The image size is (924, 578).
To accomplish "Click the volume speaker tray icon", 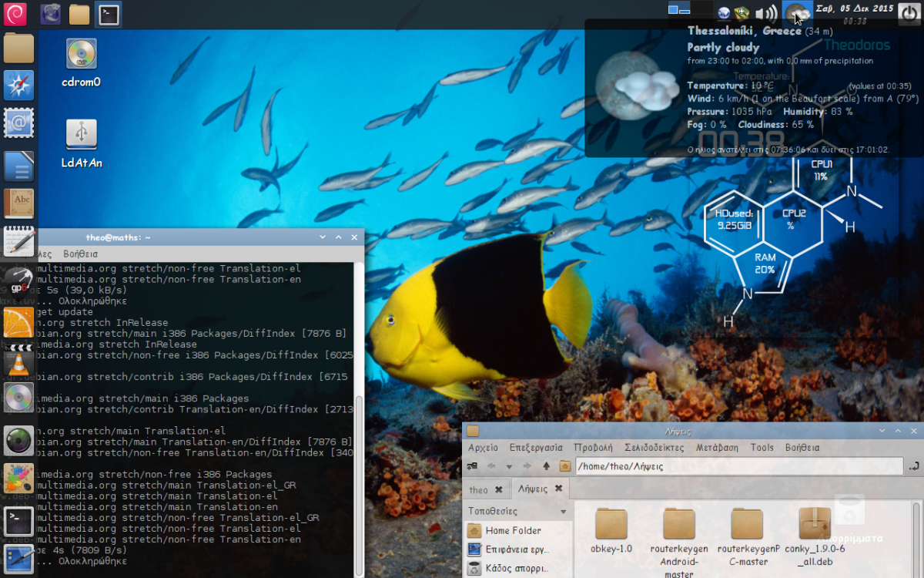I will (766, 13).
